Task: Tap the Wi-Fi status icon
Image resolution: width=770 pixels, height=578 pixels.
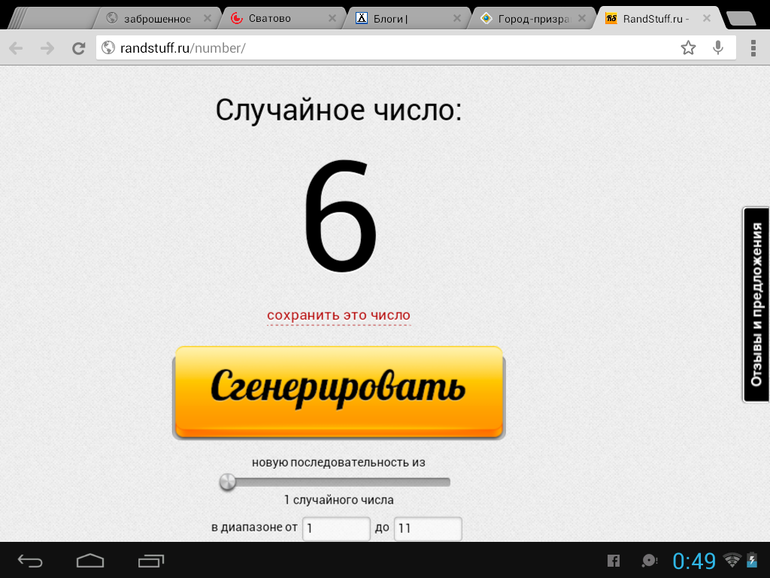Action: (732, 561)
